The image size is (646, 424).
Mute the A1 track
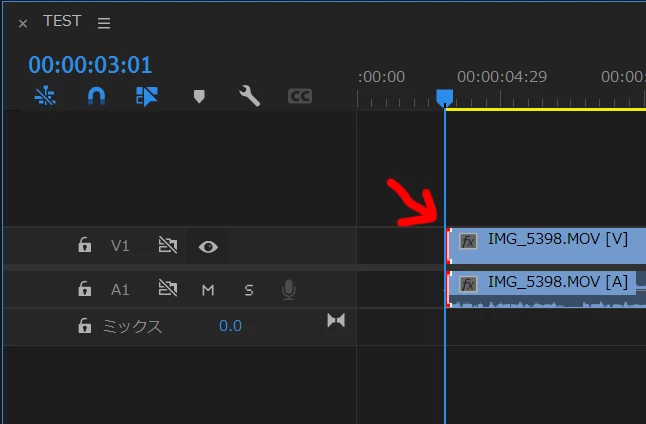point(208,290)
